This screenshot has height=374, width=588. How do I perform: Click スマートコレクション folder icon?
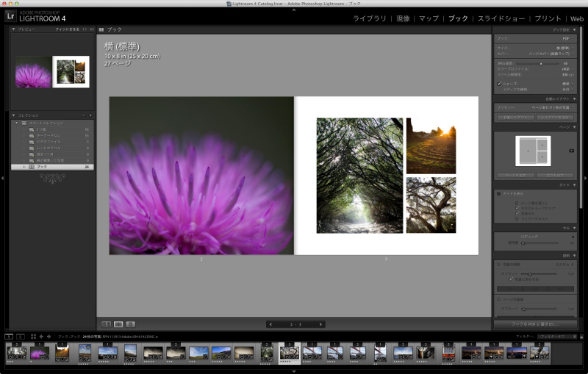click(24, 123)
